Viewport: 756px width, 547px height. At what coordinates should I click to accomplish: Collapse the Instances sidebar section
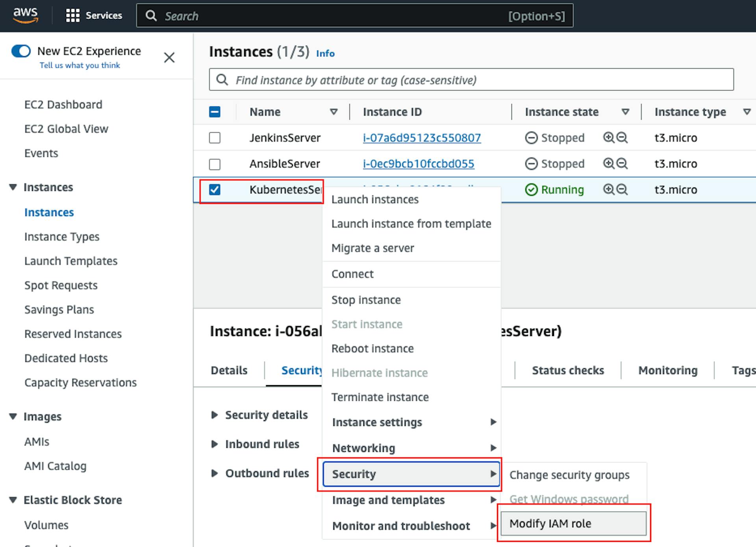click(x=13, y=187)
